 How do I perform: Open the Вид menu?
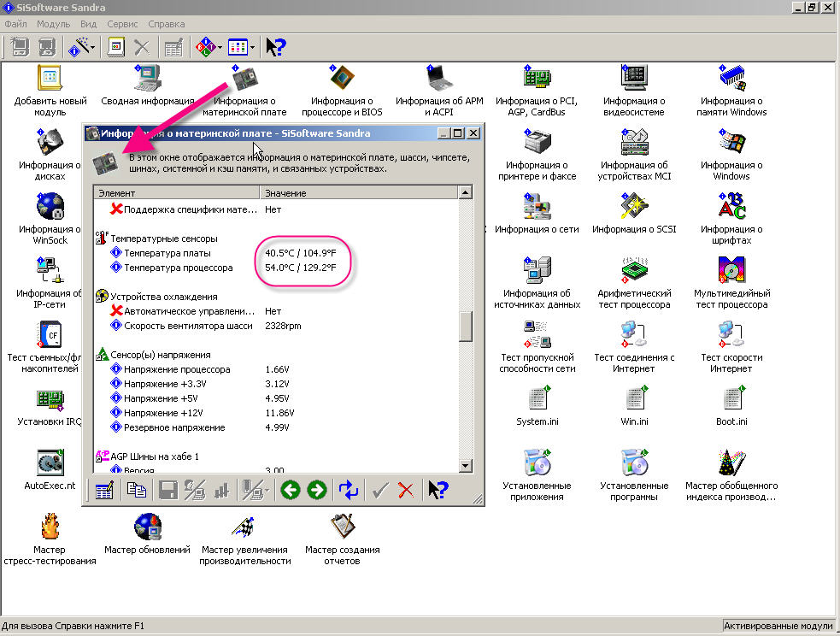88,24
